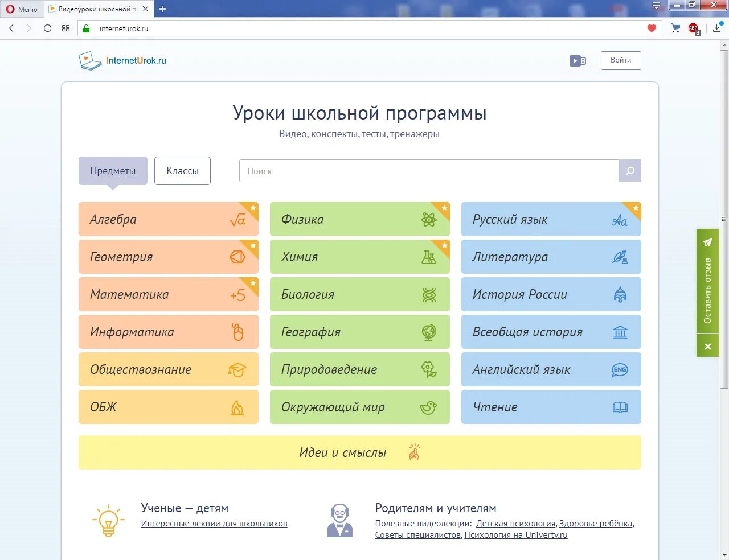This screenshot has width=729, height=560.
Task: Click the quill icon on Литература
Action: pos(620,257)
